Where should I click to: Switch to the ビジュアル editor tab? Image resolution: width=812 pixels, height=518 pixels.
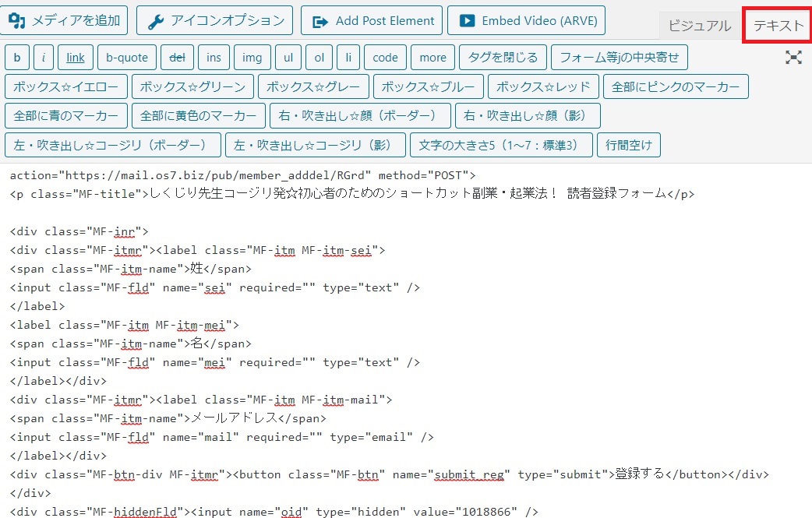tap(698, 26)
